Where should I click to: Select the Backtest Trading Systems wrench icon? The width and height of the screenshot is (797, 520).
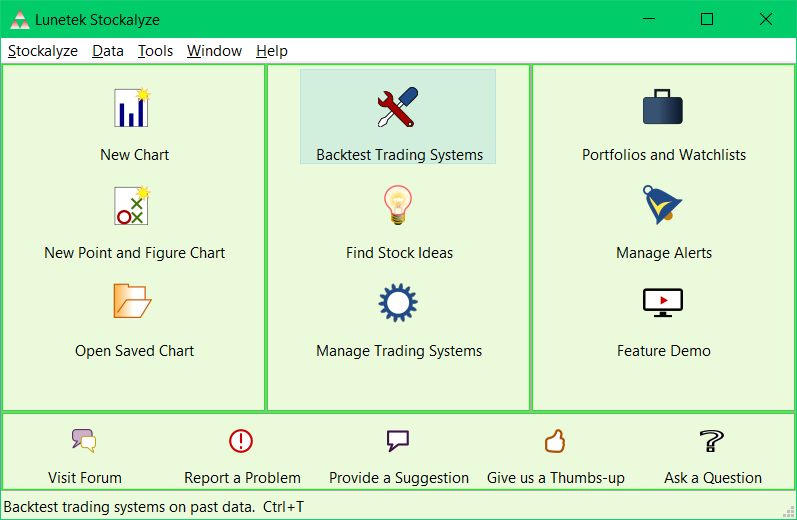pos(398,107)
